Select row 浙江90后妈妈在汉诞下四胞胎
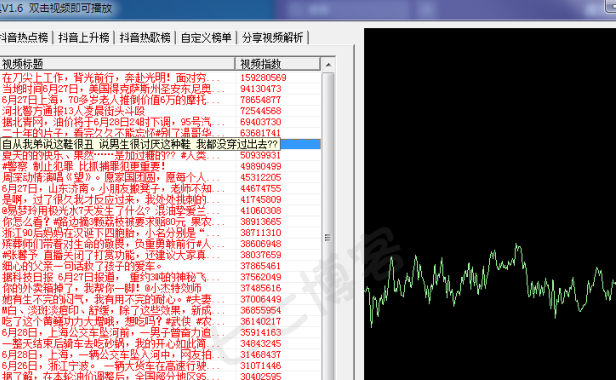This screenshot has width=616, height=380. [x=160, y=233]
